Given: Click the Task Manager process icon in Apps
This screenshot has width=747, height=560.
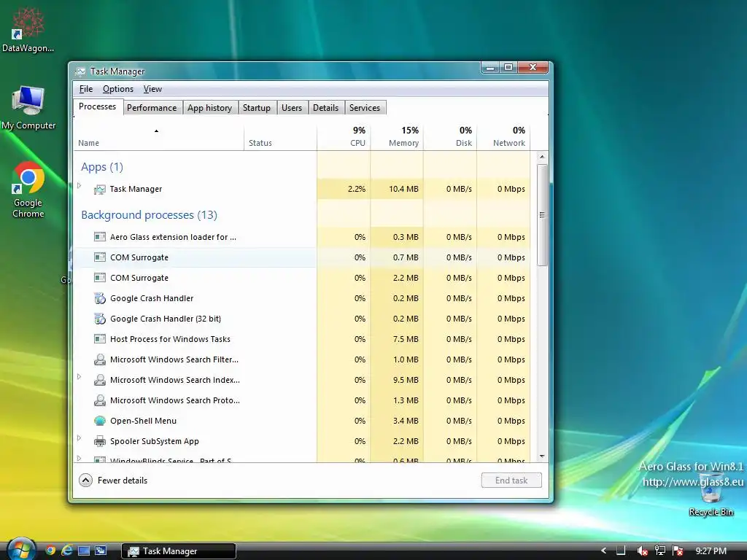Looking at the screenshot, I should (x=99, y=189).
